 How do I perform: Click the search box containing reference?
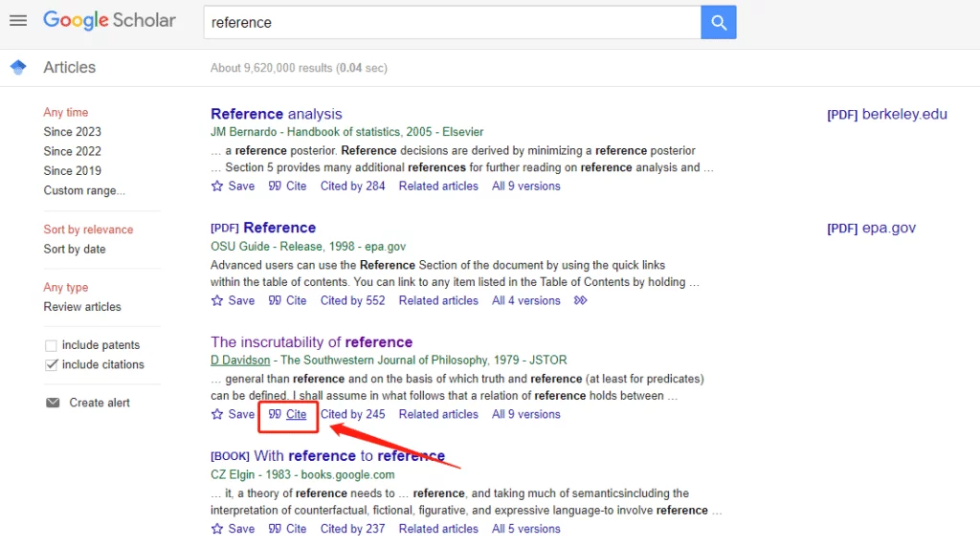pos(452,23)
